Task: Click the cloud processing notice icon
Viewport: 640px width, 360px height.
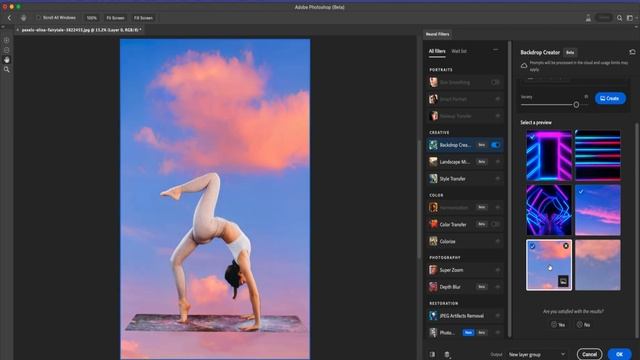Action: click(x=524, y=65)
